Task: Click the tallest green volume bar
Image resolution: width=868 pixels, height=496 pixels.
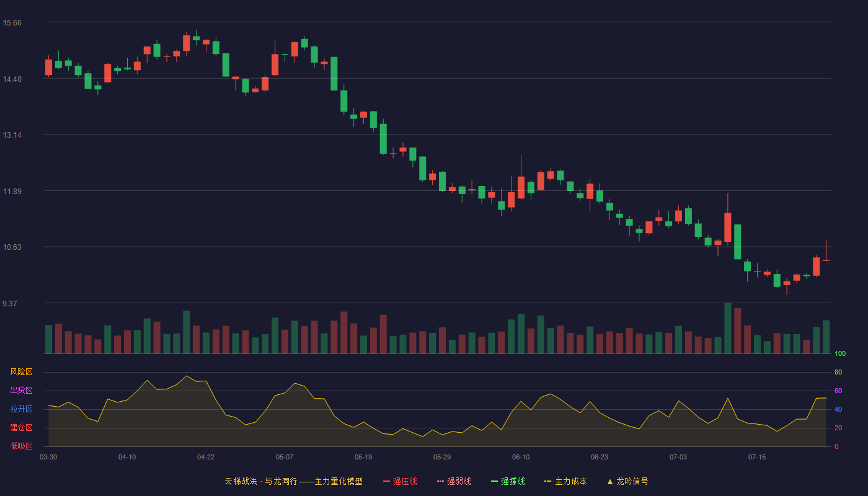Action: click(728, 328)
